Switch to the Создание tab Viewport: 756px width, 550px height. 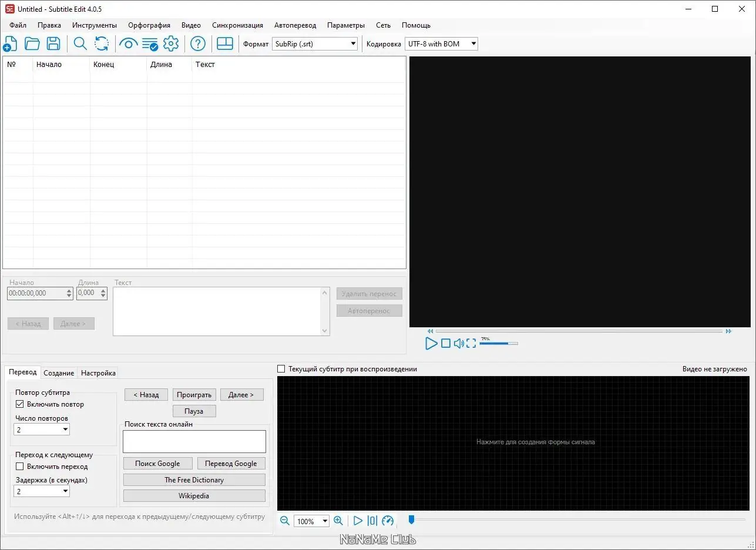pos(59,373)
